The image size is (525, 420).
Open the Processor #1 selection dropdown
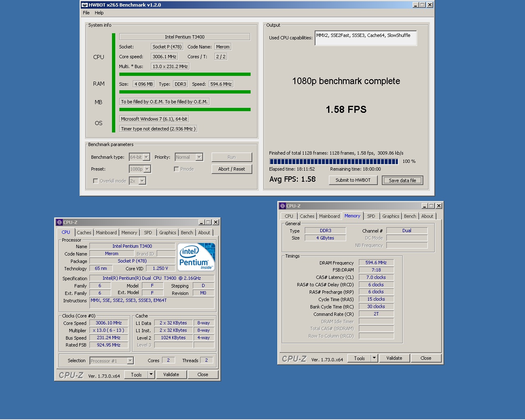click(x=130, y=361)
